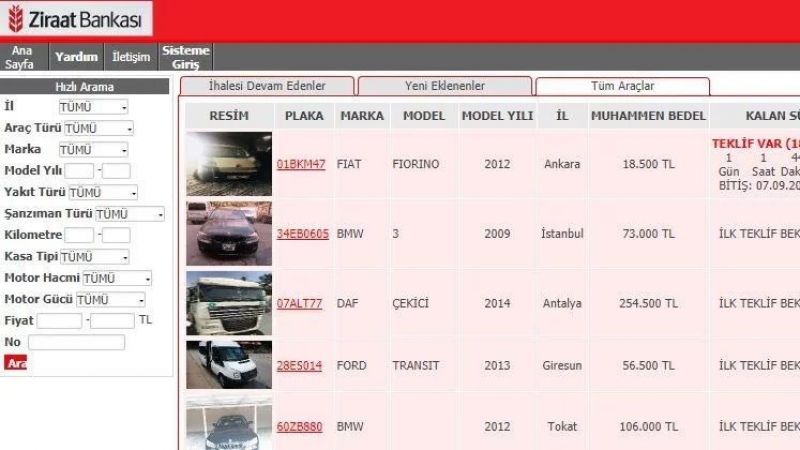Expand the İl dropdown

[x=93, y=107]
